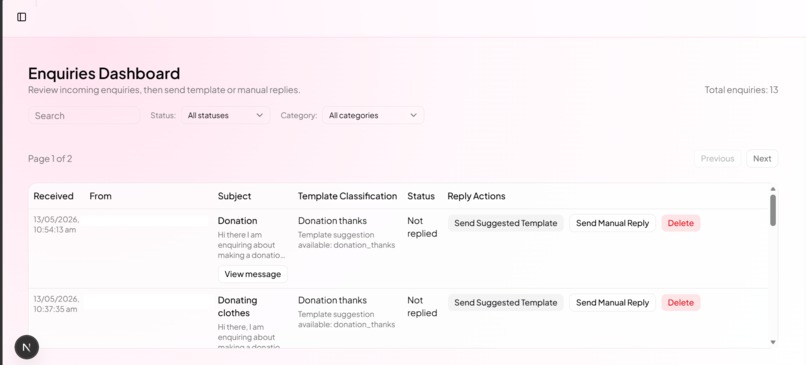The width and height of the screenshot is (806, 365).
Task: Click the Template Classification column header
Action: (347, 196)
